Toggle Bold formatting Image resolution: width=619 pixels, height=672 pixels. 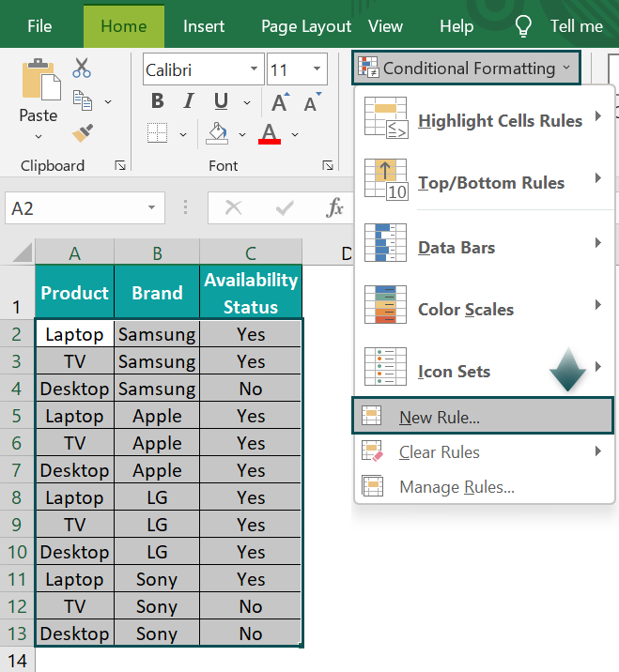pyautogui.click(x=158, y=101)
